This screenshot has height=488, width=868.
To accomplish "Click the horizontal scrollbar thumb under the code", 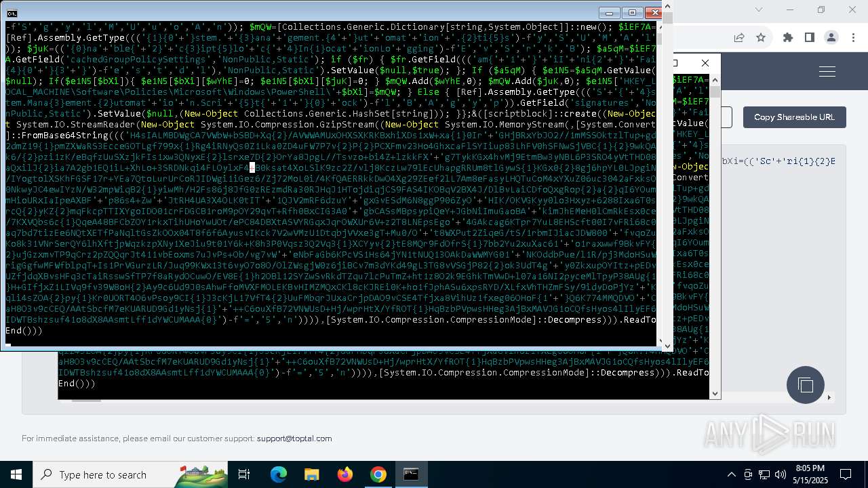I will [86, 400].
